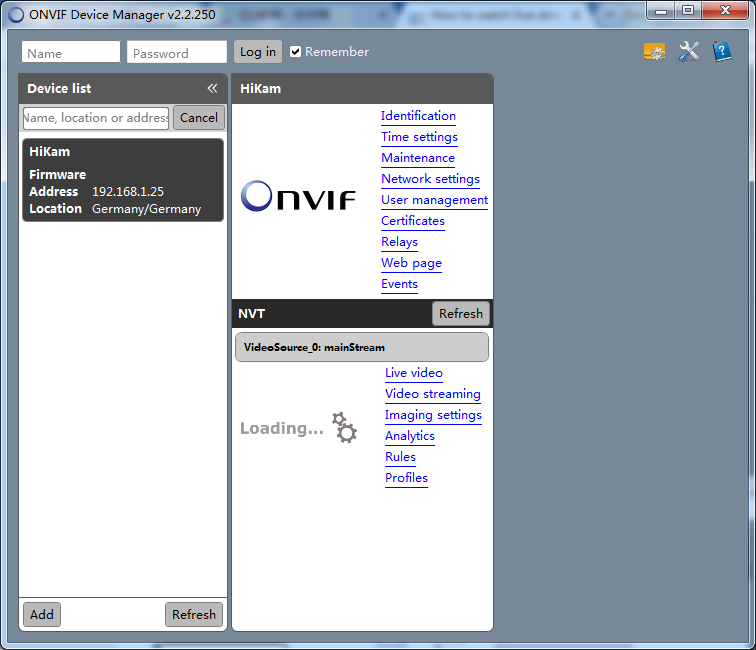Maximize the ONVIF Device Manager window
The height and width of the screenshot is (650, 756).
pyautogui.click(x=688, y=10)
